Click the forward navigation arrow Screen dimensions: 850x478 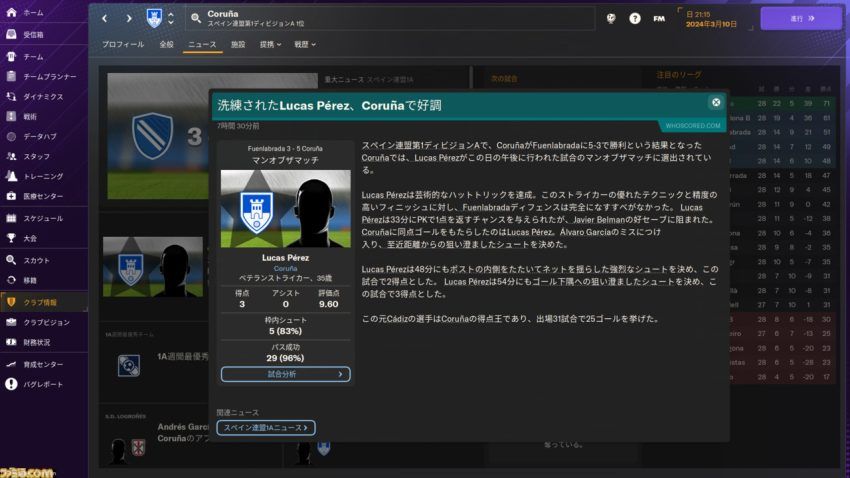click(128, 18)
